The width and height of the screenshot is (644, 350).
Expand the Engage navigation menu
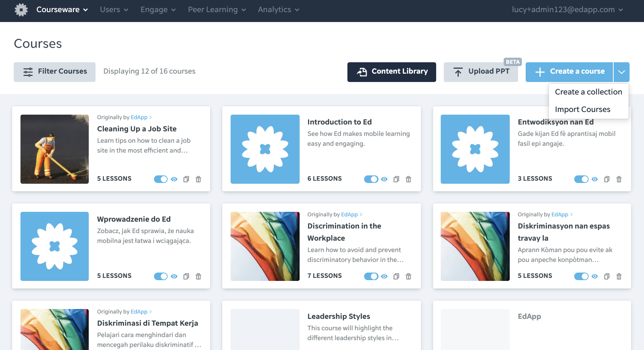[x=158, y=10]
